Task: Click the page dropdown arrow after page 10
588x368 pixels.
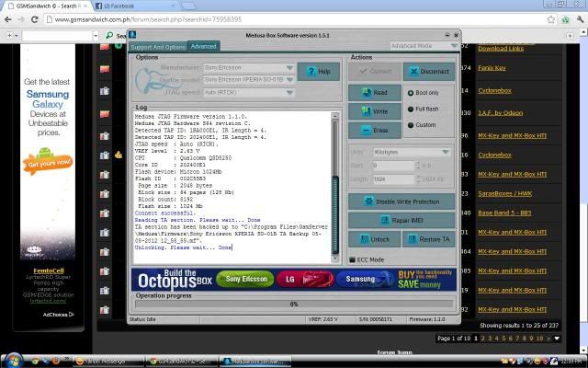Action: point(557,339)
